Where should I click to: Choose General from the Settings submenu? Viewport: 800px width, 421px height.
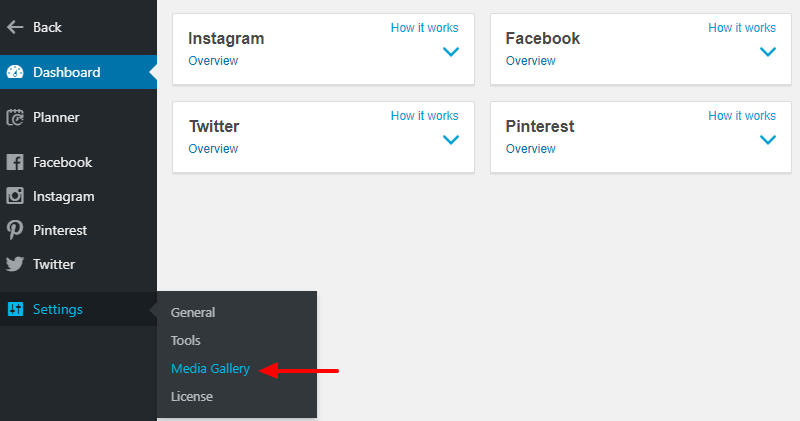[x=193, y=312]
